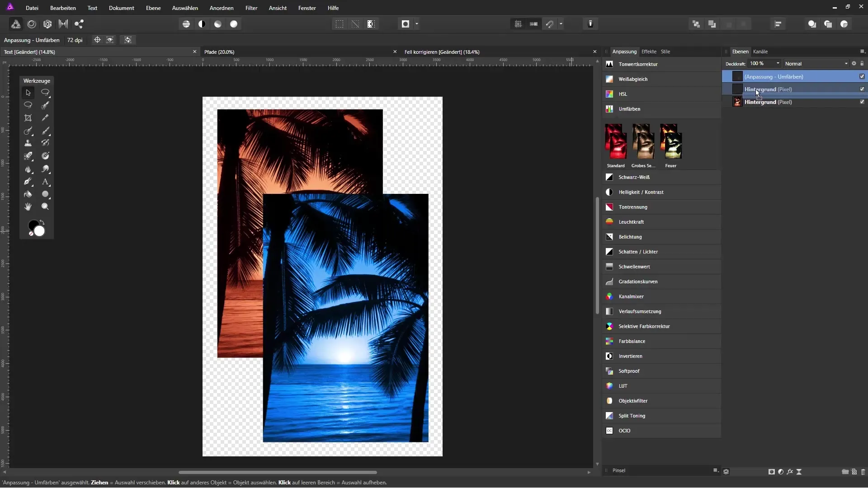
Task: Toggle visibility of the Anpassung - Umfärben layer
Action: pyautogui.click(x=862, y=76)
